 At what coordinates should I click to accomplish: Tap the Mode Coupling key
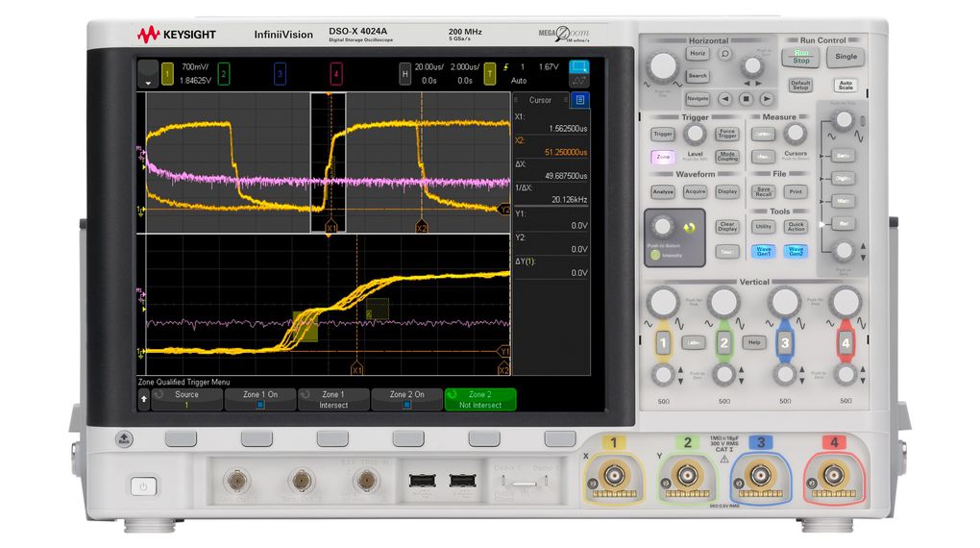[727, 157]
